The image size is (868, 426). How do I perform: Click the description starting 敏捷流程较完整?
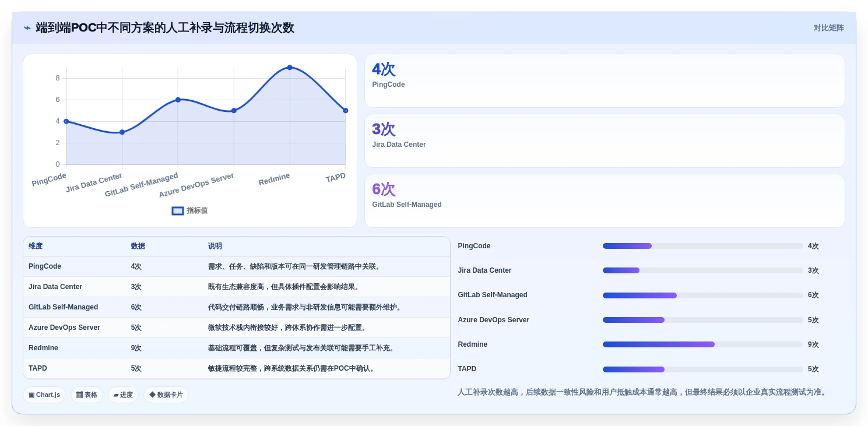(x=293, y=368)
